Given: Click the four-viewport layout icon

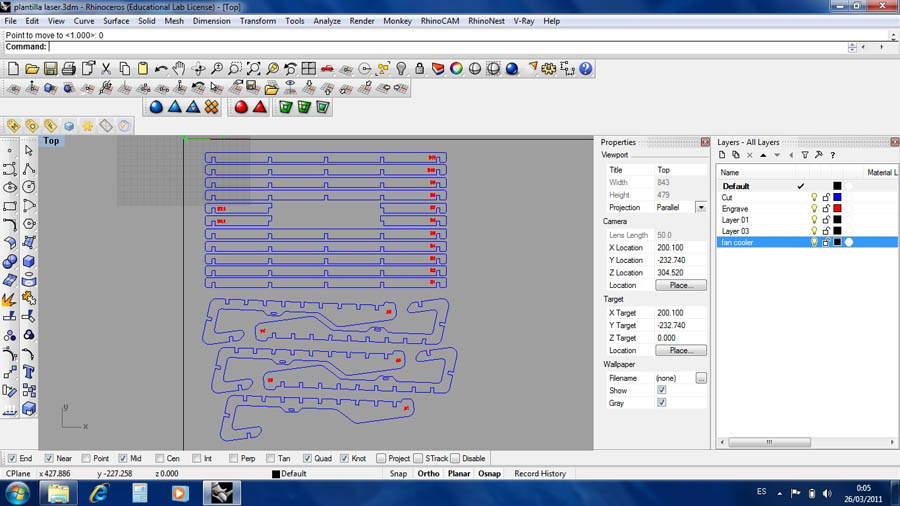Looking at the screenshot, I should pyautogui.click(x=308, y=69).
